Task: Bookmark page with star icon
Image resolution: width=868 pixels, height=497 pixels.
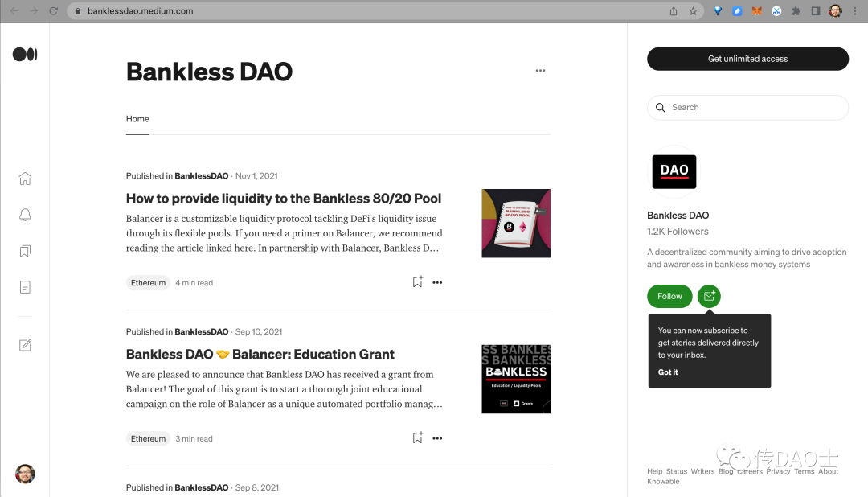Action: coord(693,11)
